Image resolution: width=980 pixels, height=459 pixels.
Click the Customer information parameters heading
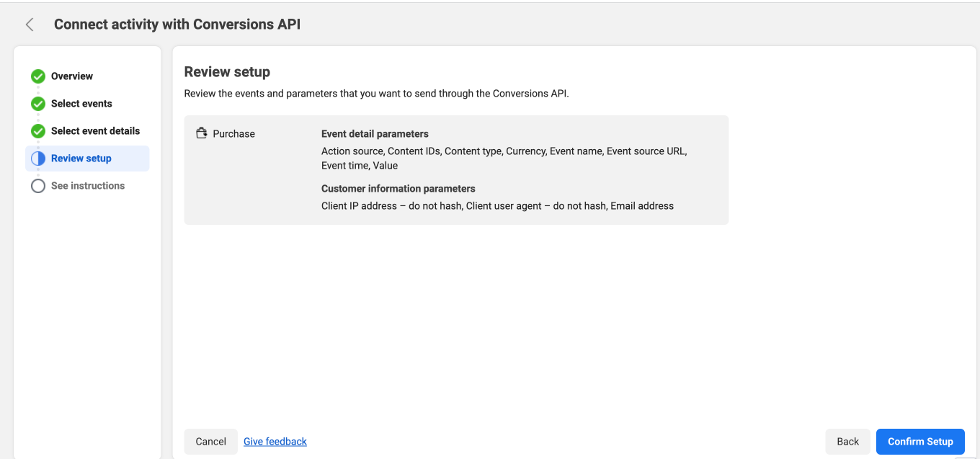[398, 189]
